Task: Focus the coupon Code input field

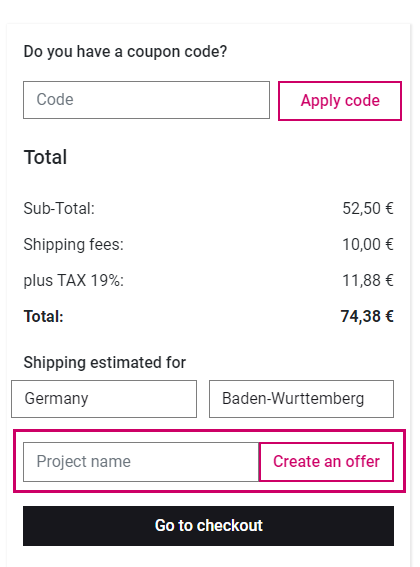Action: coord(147,100)
